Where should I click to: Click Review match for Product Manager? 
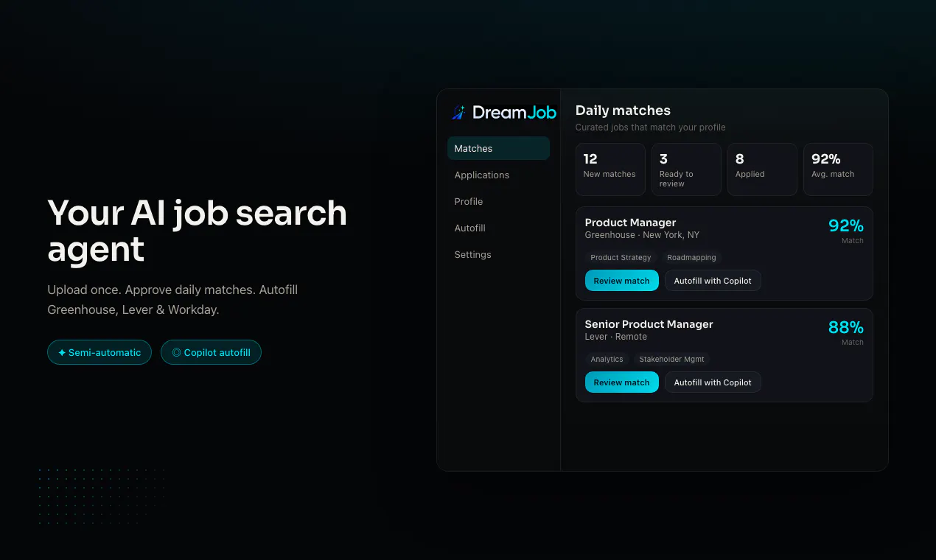pyautogui.click(x=621, y=281)
